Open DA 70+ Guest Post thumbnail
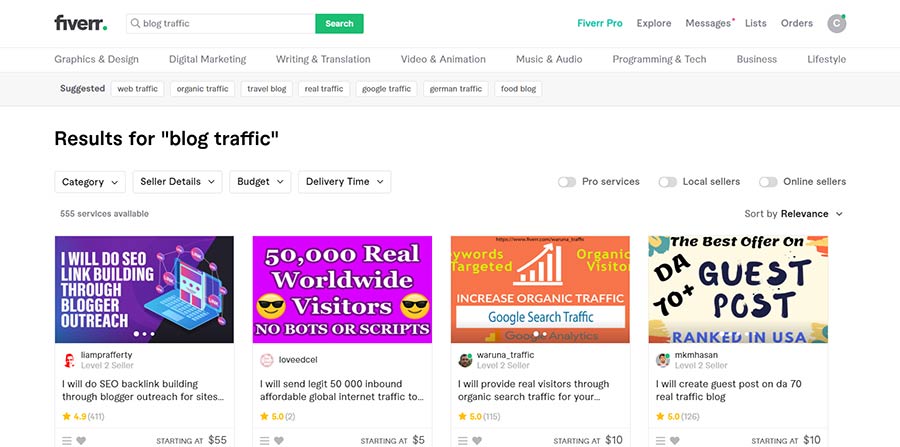Viewport: 900px width, 447px height. point(738,289)
